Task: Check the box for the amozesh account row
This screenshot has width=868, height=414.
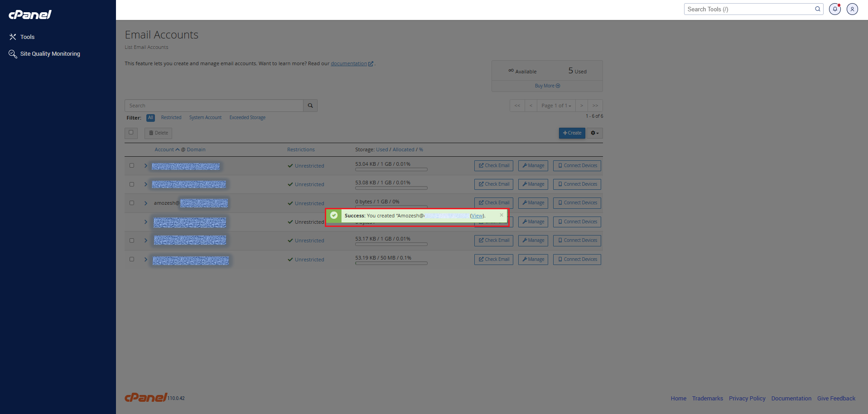Action: [132, 203]
